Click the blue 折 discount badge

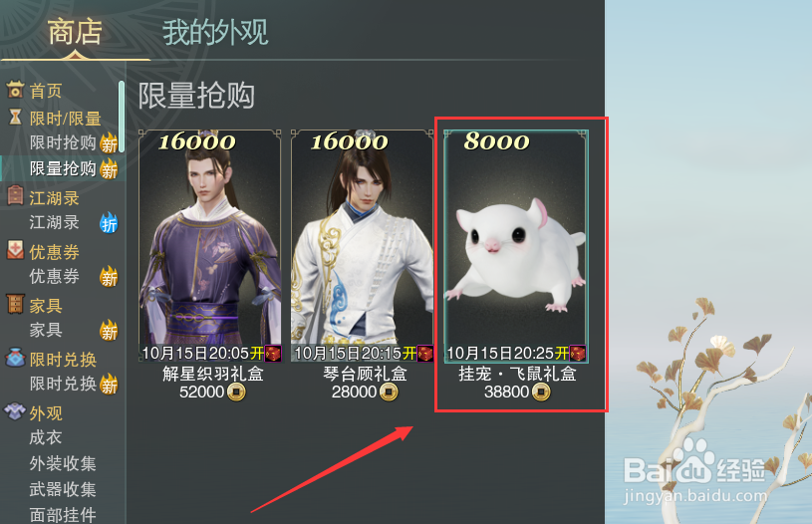pos(109,223)
